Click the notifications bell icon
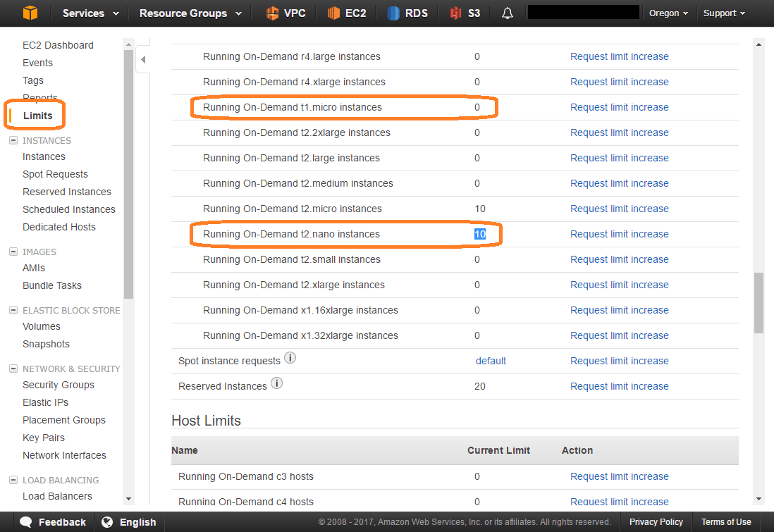Viewport: 774px width, 532px height. (507, 13)
